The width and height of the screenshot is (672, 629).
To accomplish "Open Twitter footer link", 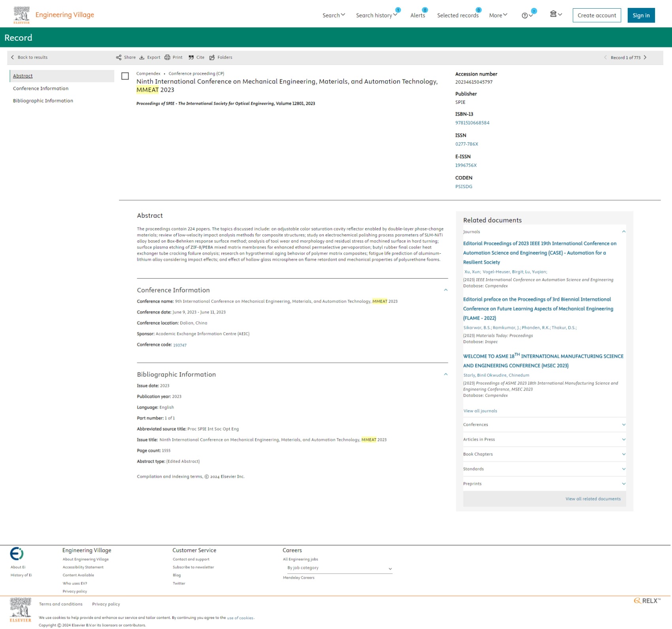I will [179, 584].
